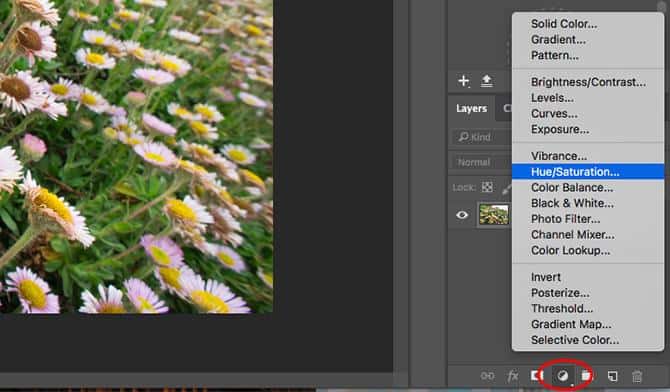Add a layer mask with mask icon
Image resolution: width=670 pixels, height=392 pixels.
(x=536, y=375)
